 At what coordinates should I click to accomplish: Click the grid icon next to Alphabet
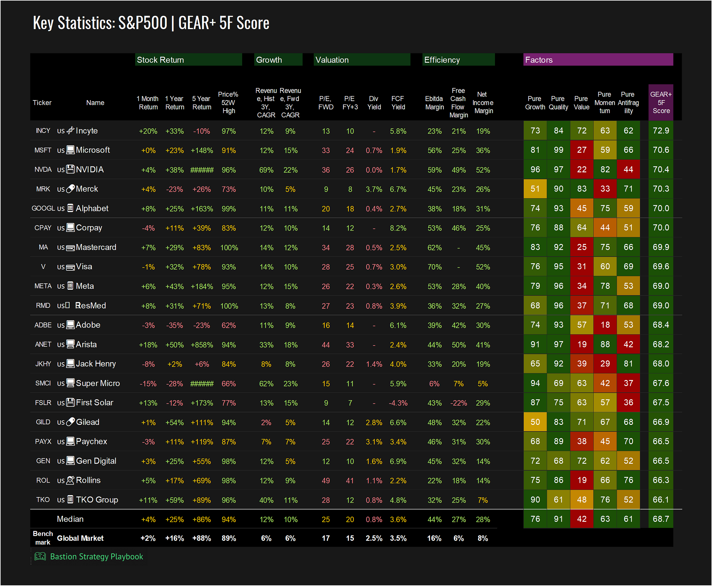tap(70, 208)
